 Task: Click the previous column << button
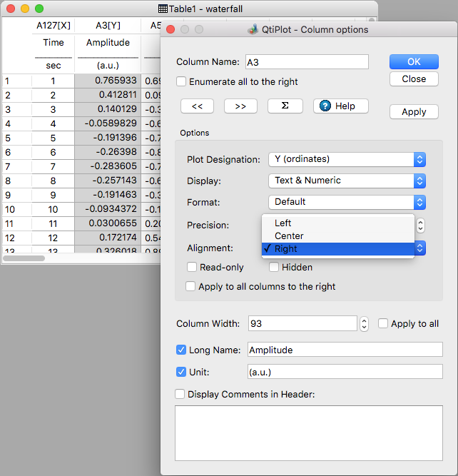(x=198, y=106)
